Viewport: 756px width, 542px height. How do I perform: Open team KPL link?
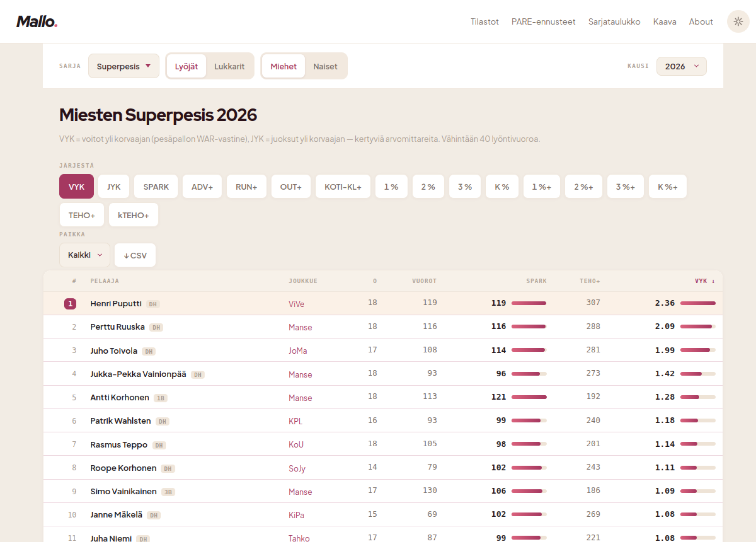(x=295, y=421)
